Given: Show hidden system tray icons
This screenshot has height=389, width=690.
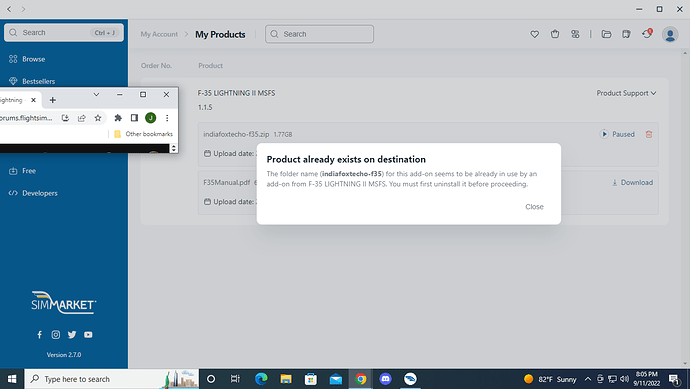Looking at the screenshot, I should 587,379.
